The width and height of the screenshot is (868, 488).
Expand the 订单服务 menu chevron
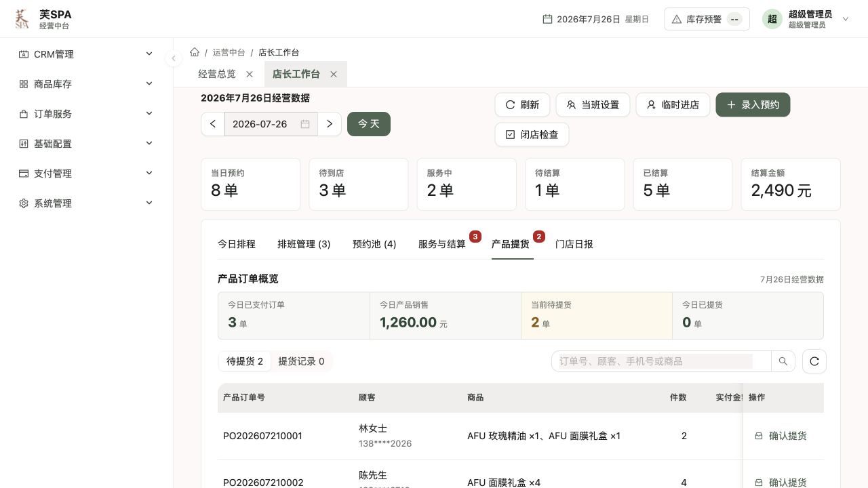(149, 113)
